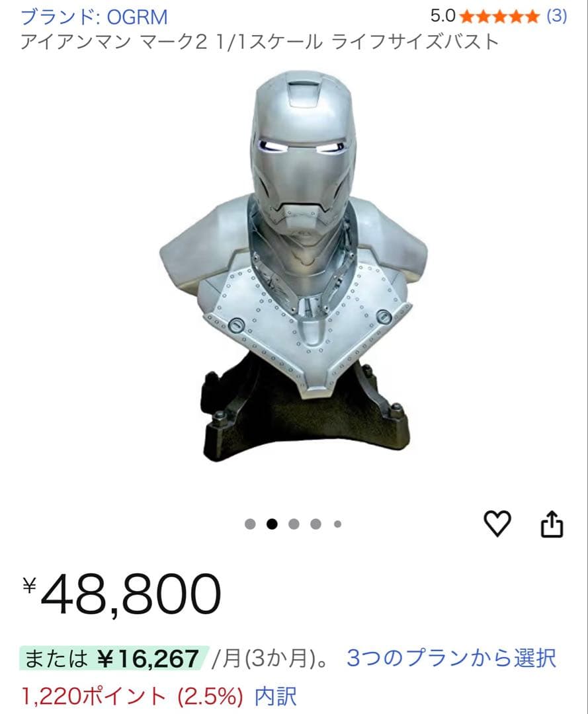Click the アイアンマン マーク2 product title

click(260, 42)
